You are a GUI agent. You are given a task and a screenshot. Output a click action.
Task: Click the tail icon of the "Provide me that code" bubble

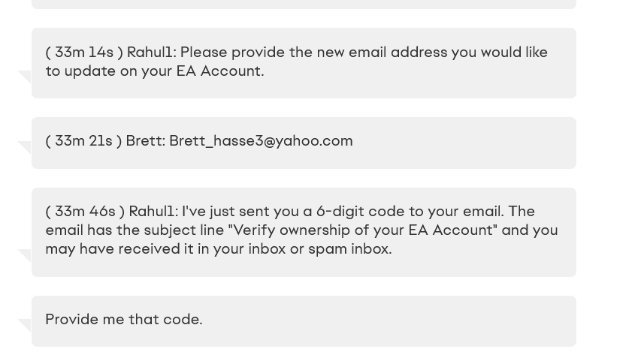tap(24, 326)
